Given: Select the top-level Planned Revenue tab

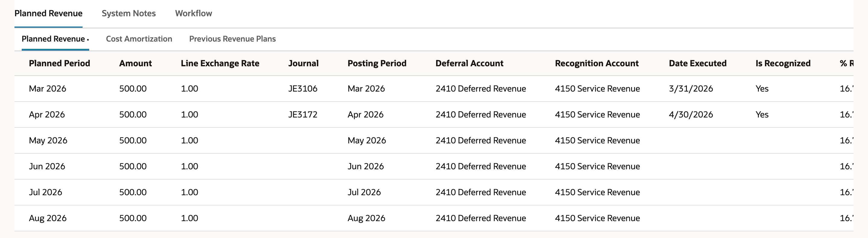Looking at the screenshot, I should (x=49, y=14).
